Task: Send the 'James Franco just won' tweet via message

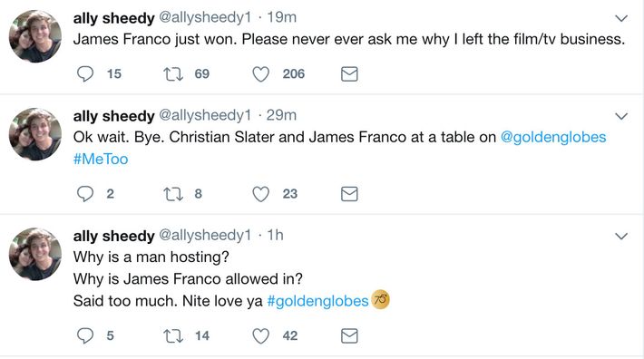Action: [x=349, y=73]
